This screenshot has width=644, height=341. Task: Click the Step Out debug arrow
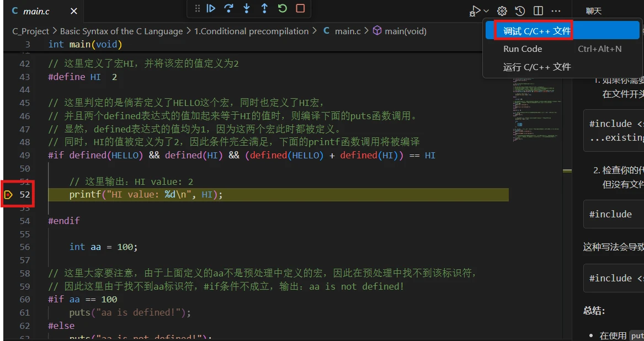click(264, 8)
